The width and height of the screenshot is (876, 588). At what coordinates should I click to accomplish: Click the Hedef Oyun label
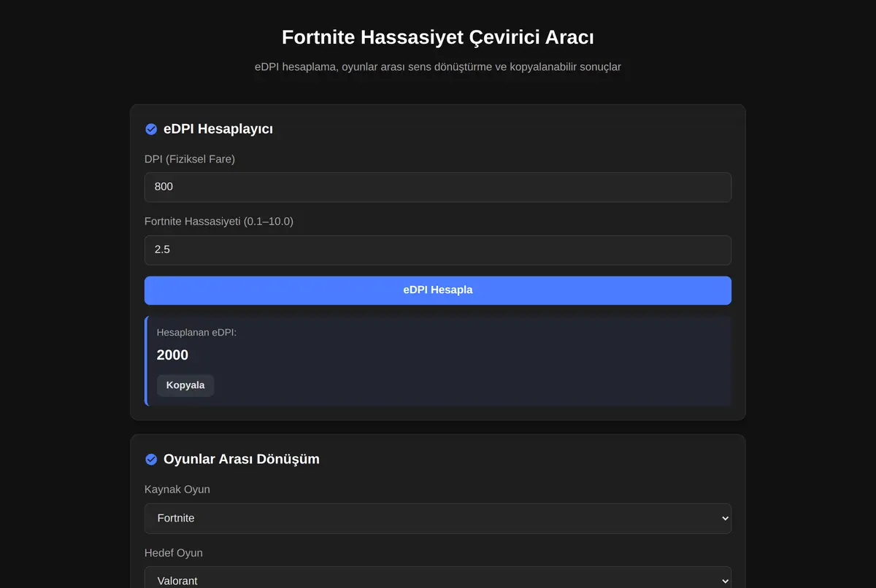pyautogui.click(x=174, y=553)
